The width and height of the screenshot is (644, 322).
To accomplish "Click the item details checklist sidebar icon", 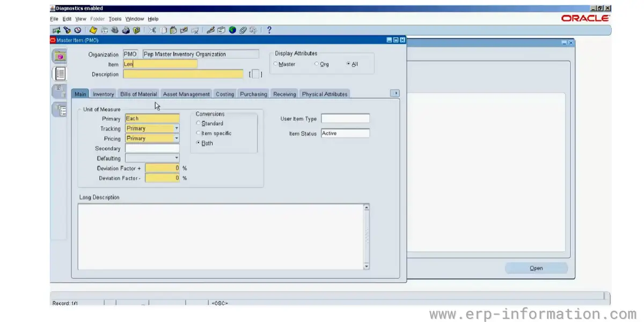I will click(60, 110).
